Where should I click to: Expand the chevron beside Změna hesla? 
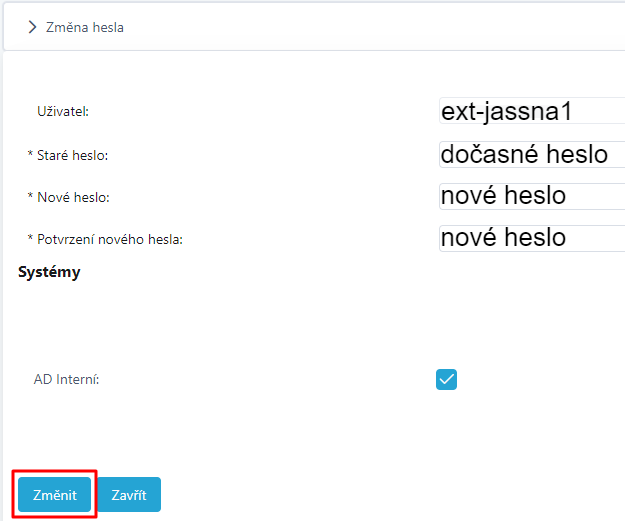(x=32, y=27)
